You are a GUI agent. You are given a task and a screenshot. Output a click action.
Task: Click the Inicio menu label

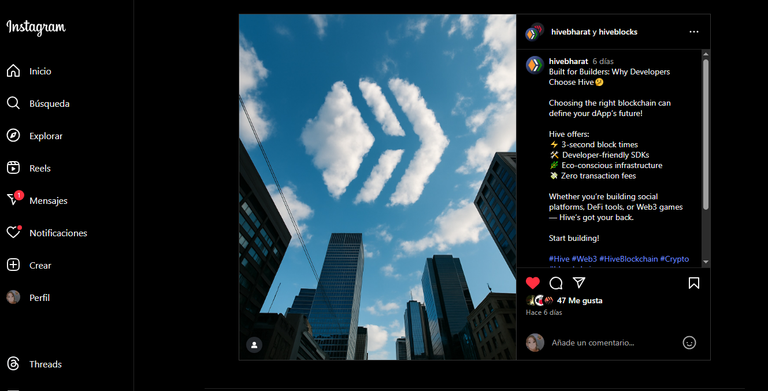(40, 72)
